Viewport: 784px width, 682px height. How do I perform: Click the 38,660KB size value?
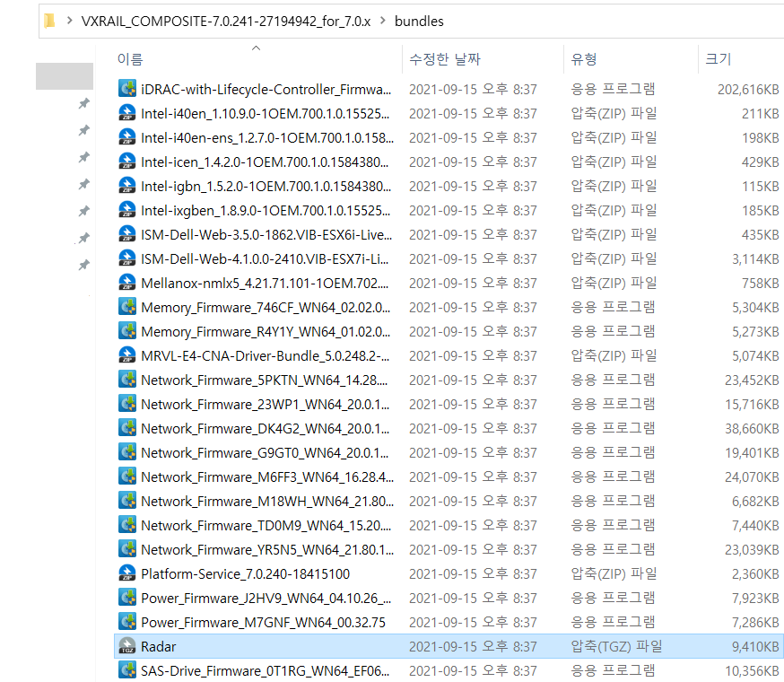pyautogui.click(x=752, y=429)
